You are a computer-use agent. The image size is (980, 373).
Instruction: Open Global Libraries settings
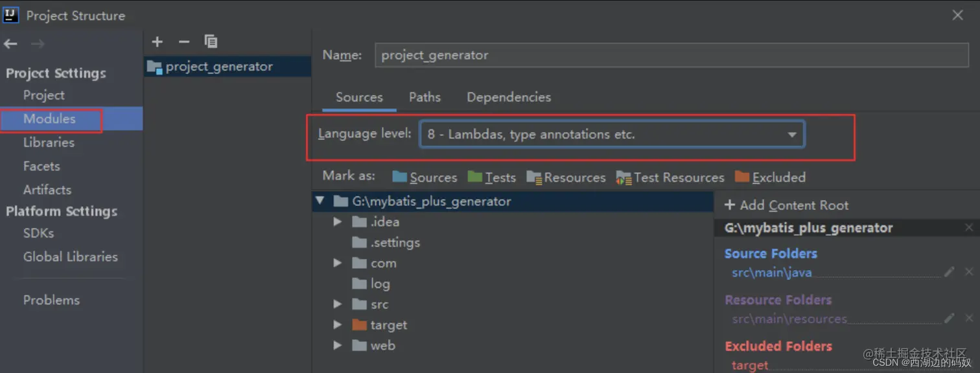tap(71, 257)
